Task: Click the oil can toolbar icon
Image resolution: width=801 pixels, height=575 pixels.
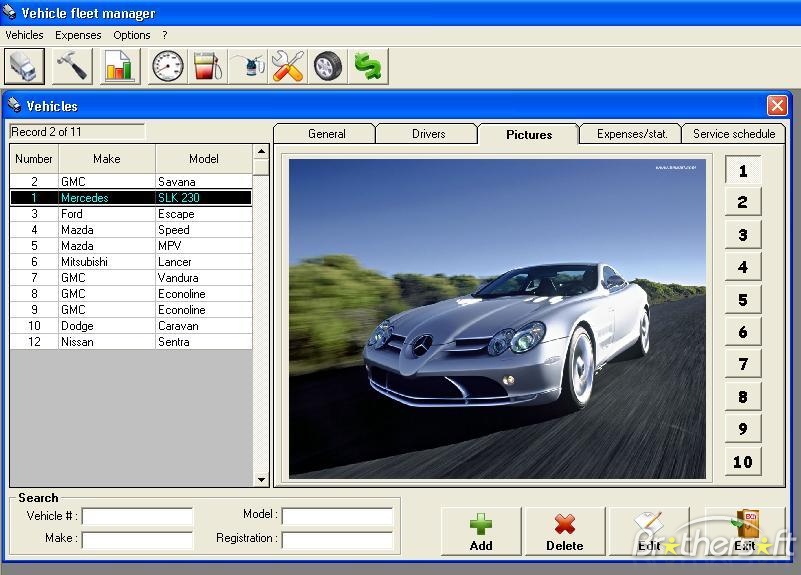Action: click(248, 66)
